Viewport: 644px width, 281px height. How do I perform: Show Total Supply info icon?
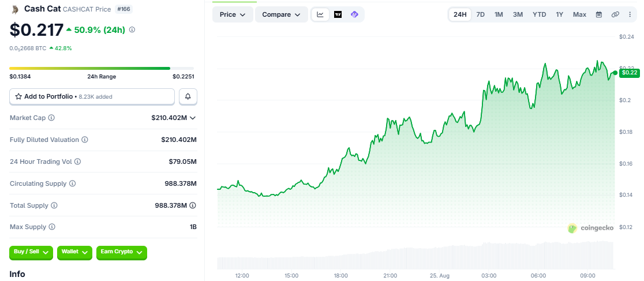tap(54, 205)
